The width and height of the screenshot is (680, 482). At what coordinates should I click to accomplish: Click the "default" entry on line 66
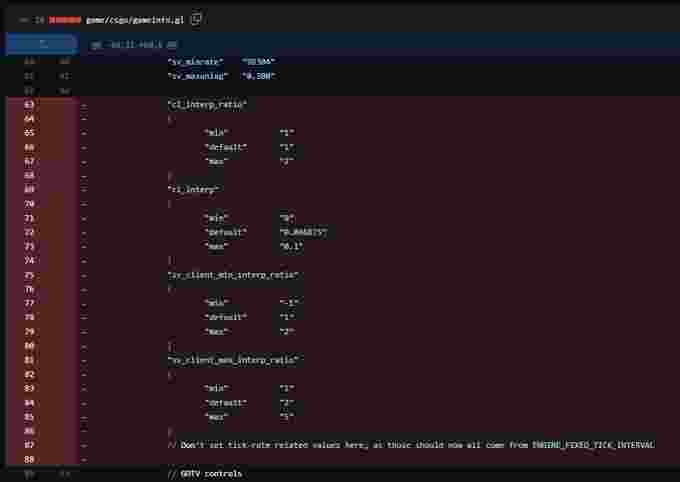coord(226,148)
